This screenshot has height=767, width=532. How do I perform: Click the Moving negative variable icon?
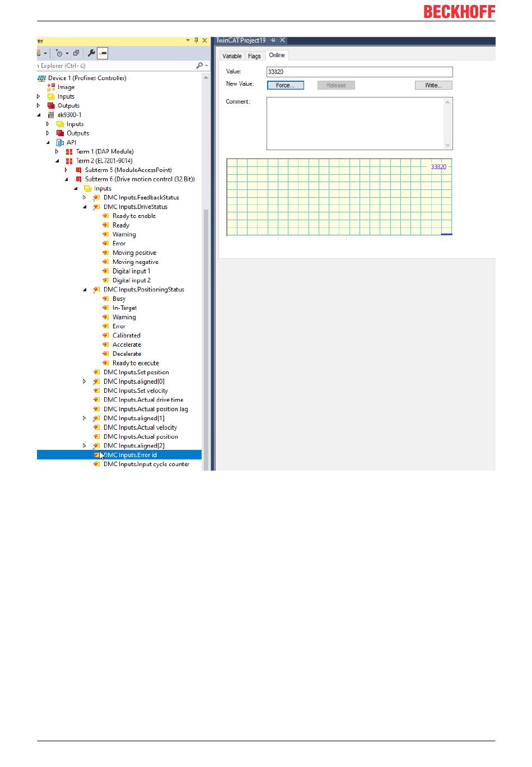pos(106,262)
